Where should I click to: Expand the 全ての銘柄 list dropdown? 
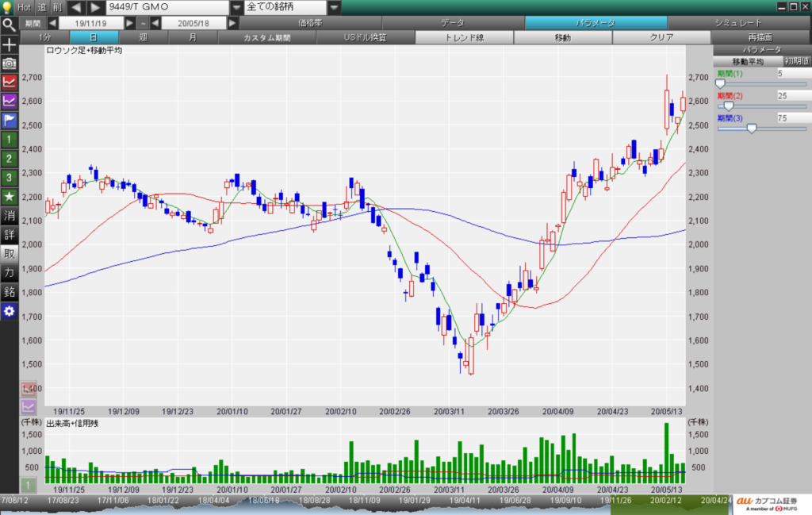tap(335, 7)
